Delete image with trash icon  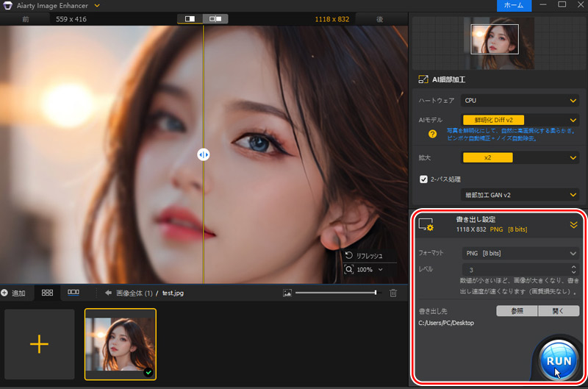tap(393, 293)
